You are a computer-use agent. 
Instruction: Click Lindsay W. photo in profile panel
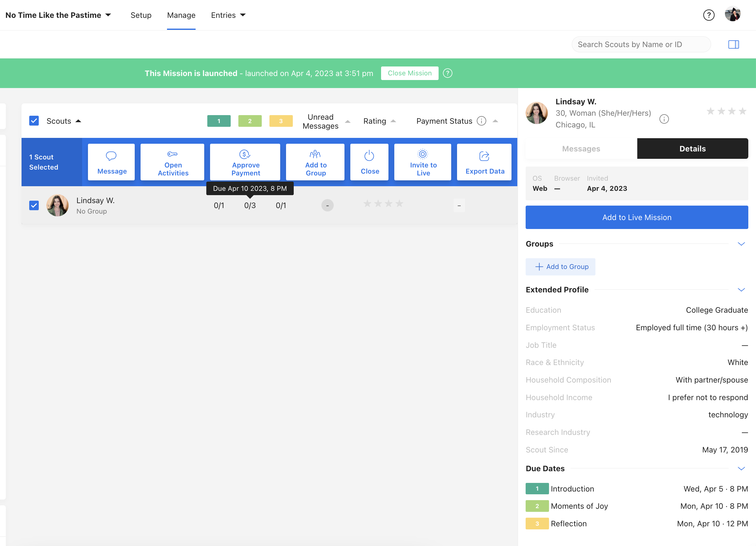tap(536, 113)
